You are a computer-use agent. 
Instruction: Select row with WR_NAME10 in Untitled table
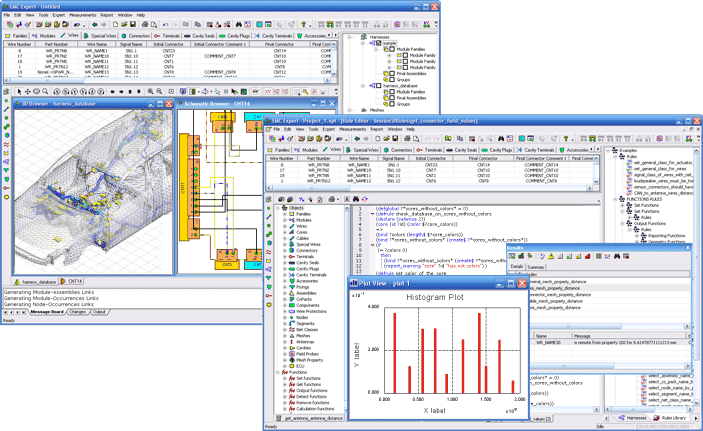169,56
